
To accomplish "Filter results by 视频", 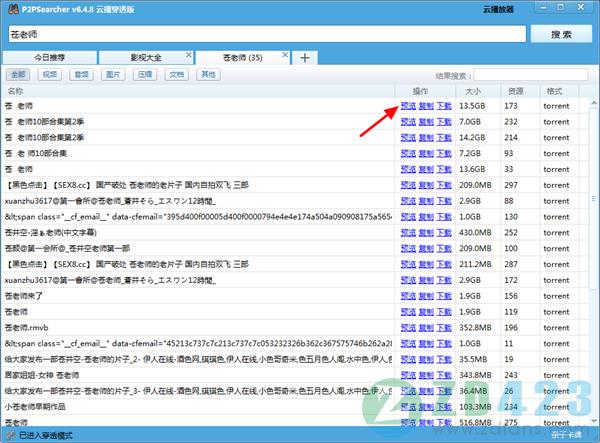I will [x=50, y=75].
